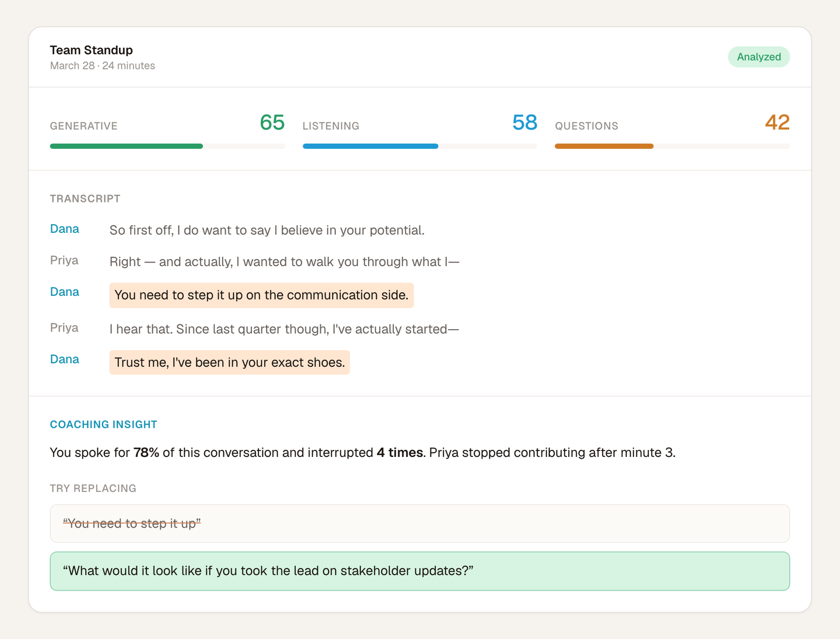Screen dimensions: 840x639
Task: Click the bold '78%' speaking figure
Action: point(146,453)
